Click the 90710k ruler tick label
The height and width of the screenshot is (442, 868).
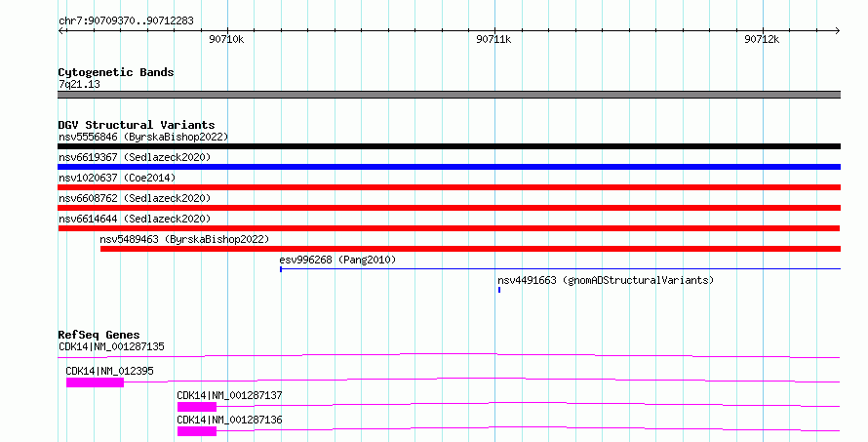click(226, 39)
